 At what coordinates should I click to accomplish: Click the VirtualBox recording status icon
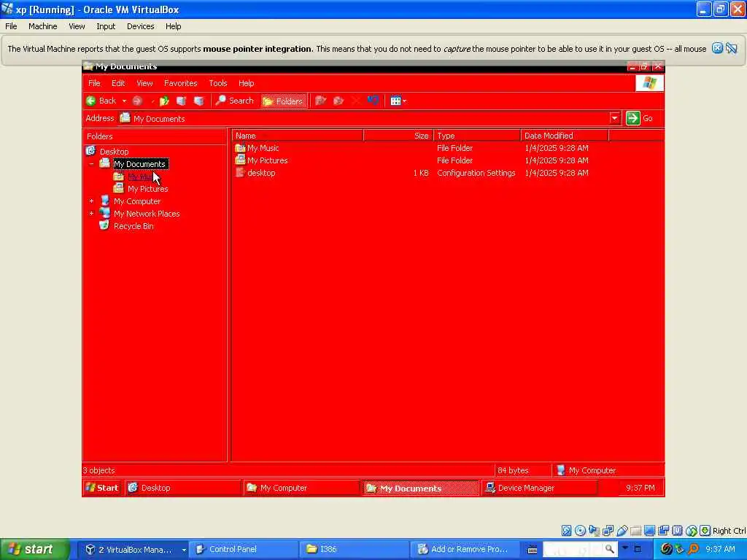[663, 531]
